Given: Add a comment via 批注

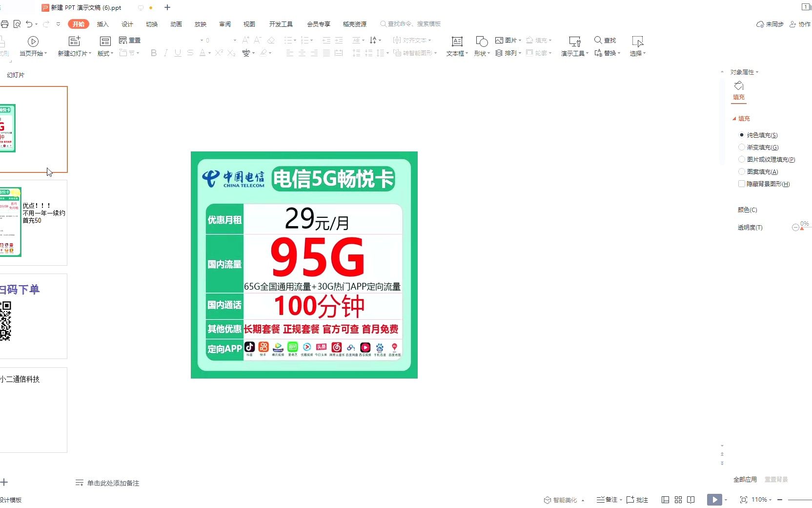Looking at the screenshot, I should 637,500.
